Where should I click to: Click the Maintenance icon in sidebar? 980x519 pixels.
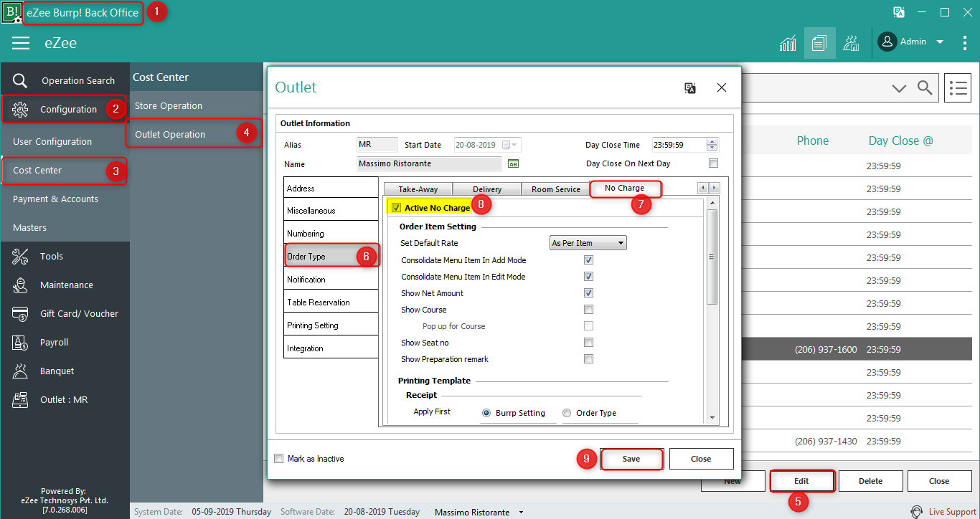tap(20, 285)
